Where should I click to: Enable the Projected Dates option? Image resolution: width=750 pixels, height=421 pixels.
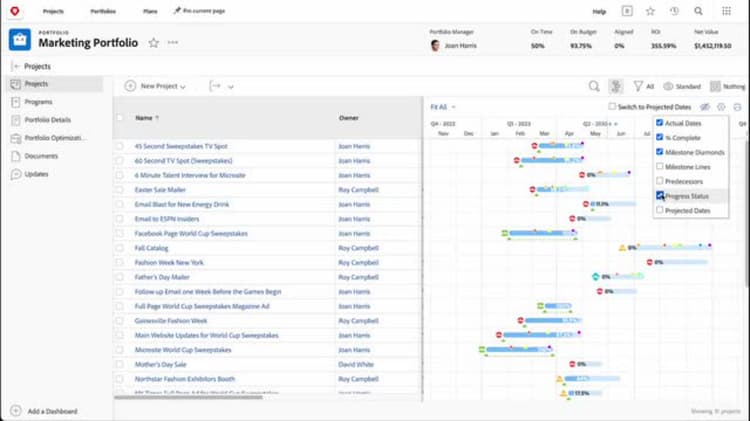[x=660, y=210]
